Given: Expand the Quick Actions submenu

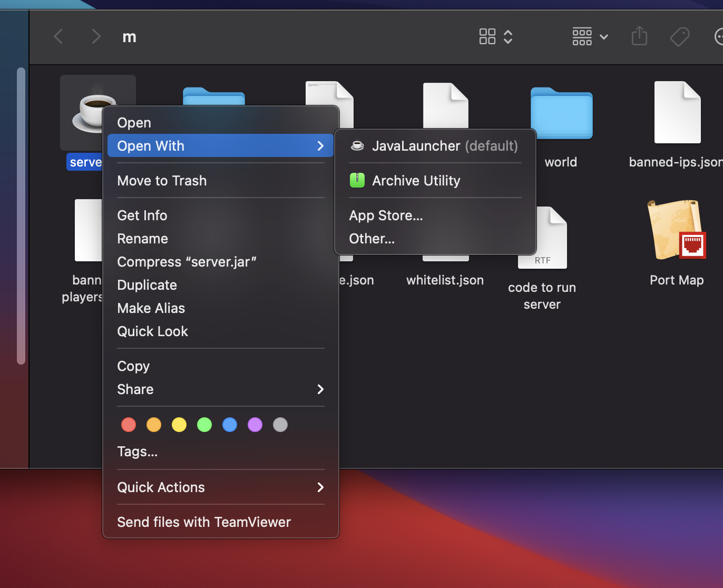Looking at the screenshot, I should [x=220, y=487].
